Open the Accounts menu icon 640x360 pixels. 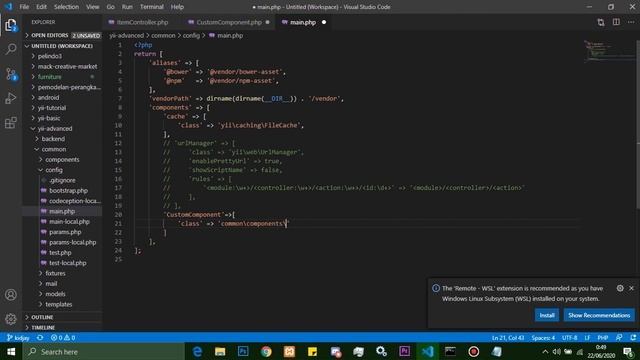(x=11, y=295)
